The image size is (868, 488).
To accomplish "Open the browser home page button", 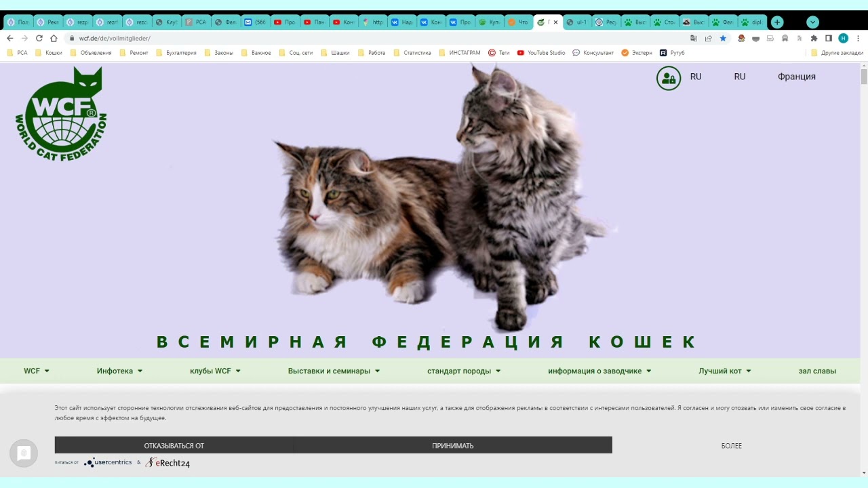I will tap(54, 39).
